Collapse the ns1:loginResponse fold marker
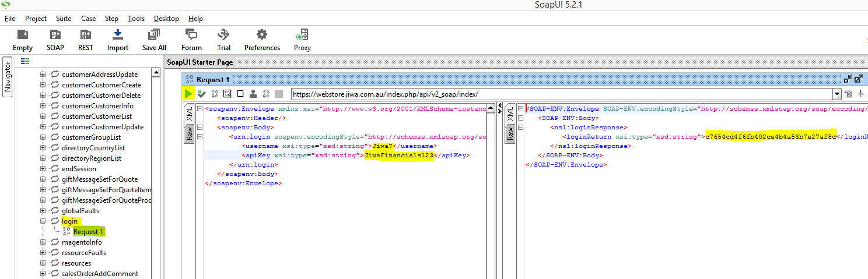Screen dimensions: 868x279 [521, 128]
